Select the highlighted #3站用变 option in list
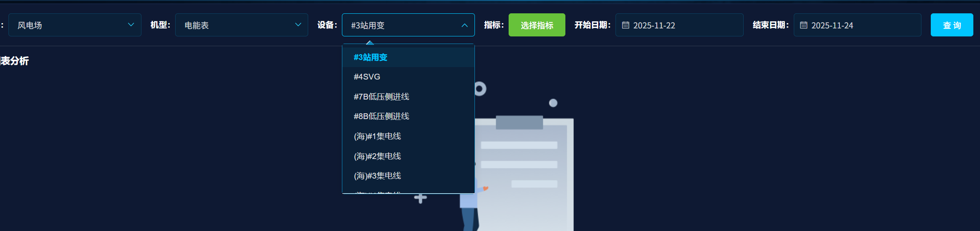The height and width of the screenshot is (231, 980). pos(371,57)
